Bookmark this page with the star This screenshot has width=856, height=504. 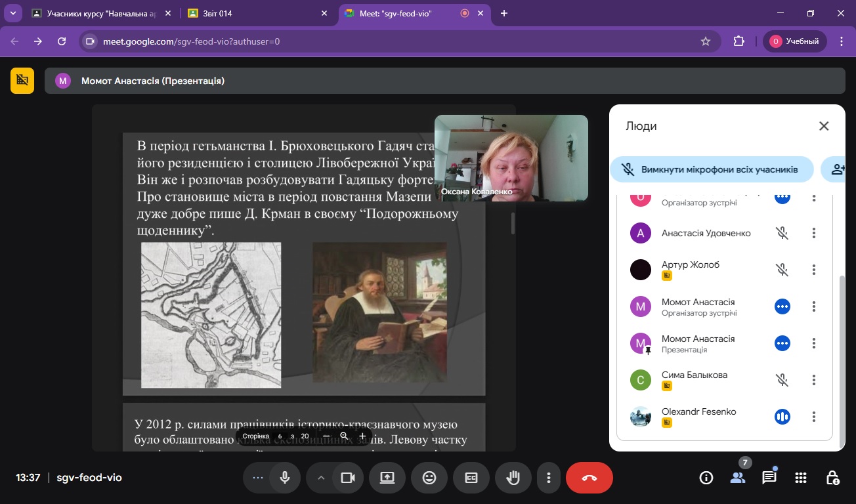[x=706, y=41]
